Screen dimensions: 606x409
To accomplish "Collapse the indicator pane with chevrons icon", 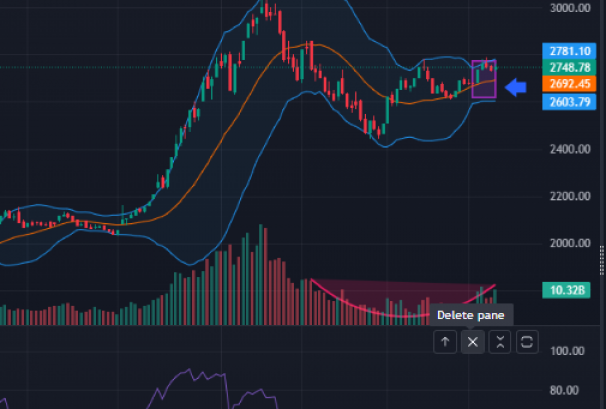I will pyautogui.click(x=500, y=342).
